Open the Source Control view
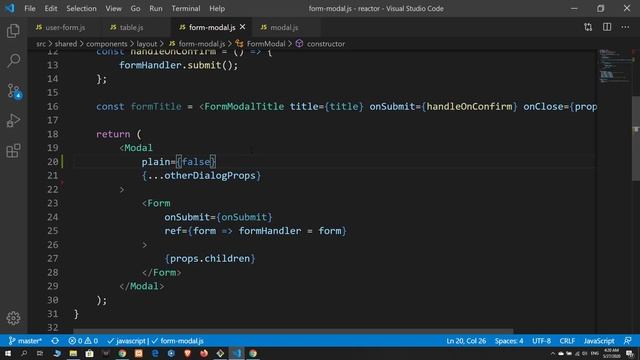640x360 pixels. point(14,91)
